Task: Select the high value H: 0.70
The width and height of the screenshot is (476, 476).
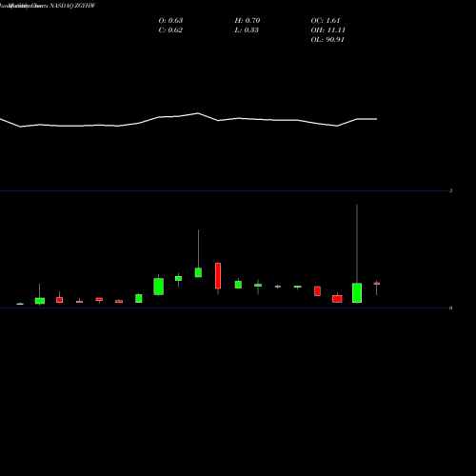Action: click(x=248, y=21)
